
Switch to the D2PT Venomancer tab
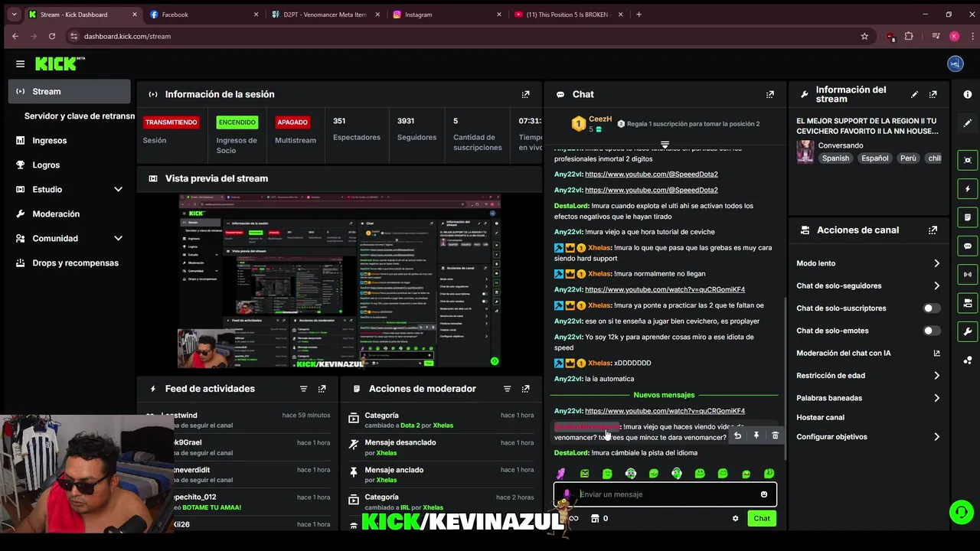325,15
